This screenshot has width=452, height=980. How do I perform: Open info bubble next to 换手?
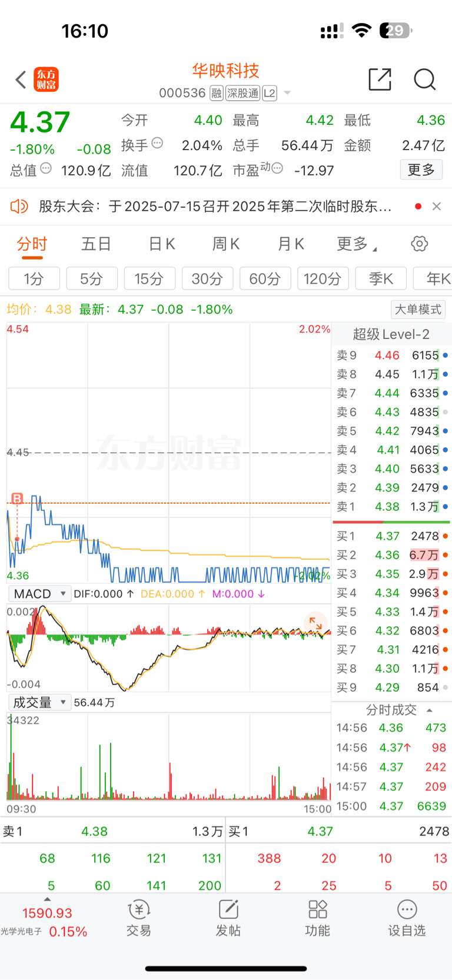(x=157, y=143)
